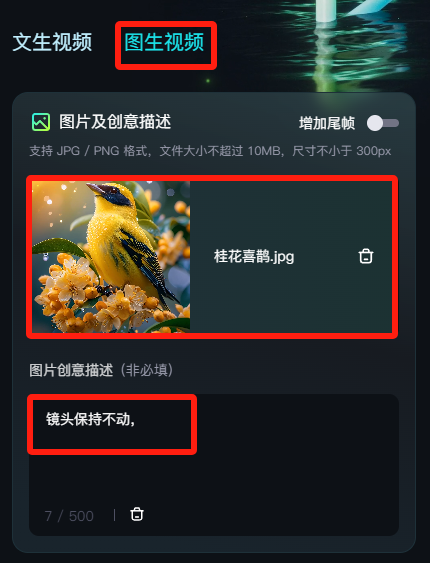Click the 增加尾帧 label text

click(x=327, y=123)
